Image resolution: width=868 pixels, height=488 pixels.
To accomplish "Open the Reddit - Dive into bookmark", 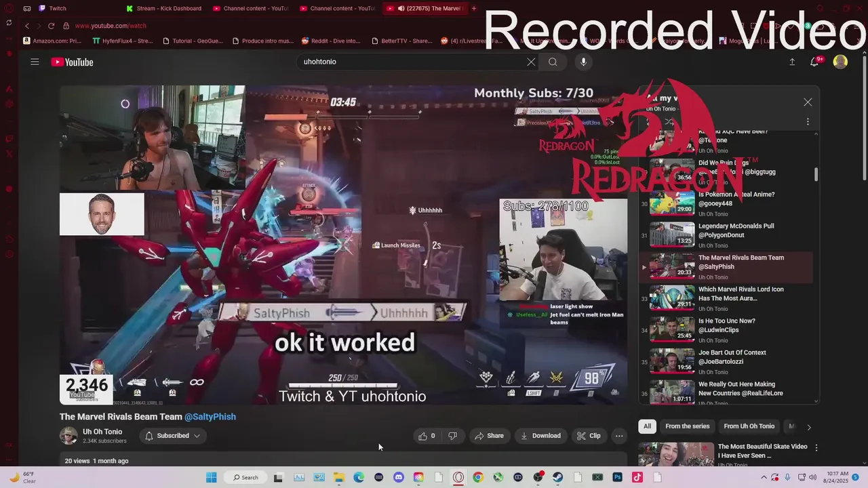I will pos(331,41).
